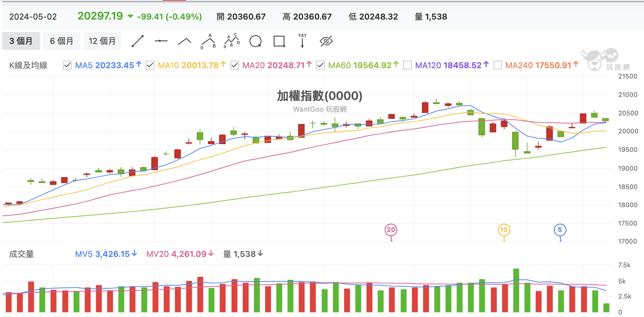The image size is (644, 317).
Task: Enable the MA120 moving average checkbox
Action: tap(407, 65)
